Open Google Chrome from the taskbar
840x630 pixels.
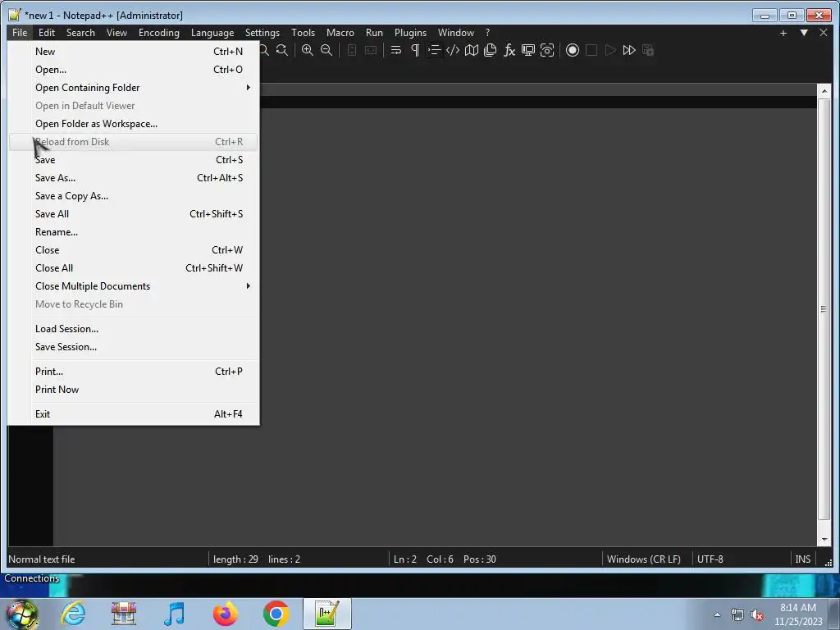click(276, 614)
